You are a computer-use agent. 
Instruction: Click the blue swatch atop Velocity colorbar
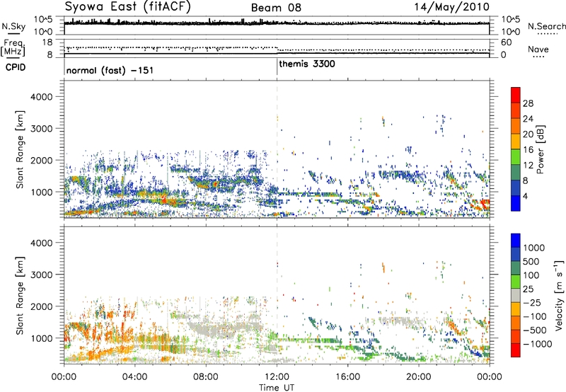click(x=516, y=241)
